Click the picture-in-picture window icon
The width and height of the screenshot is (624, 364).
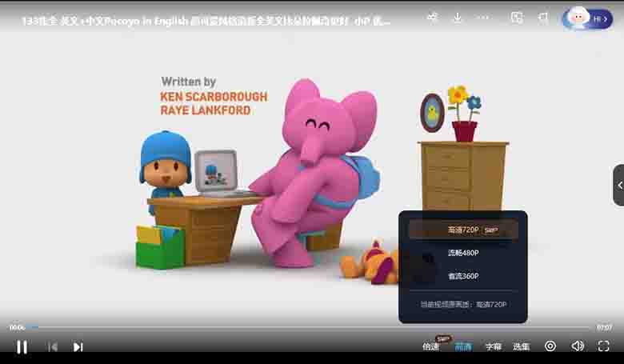pyautogui.click(x=517, y=18)
